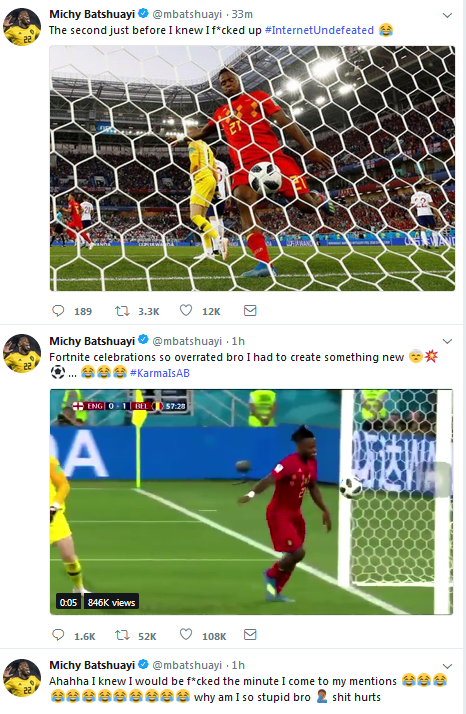
Task: Retweet the tweet with 52K retweets
Action: 122,635
